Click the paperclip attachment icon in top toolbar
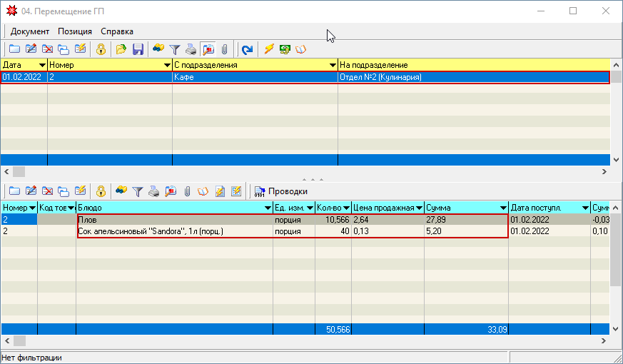Screen dimensions: 623x364 224,49
